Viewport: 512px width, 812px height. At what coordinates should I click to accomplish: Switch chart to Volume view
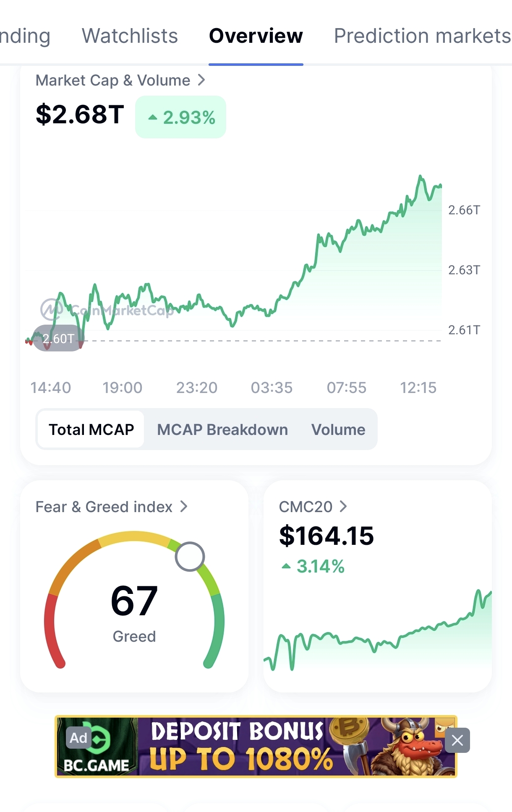point(338,429)
